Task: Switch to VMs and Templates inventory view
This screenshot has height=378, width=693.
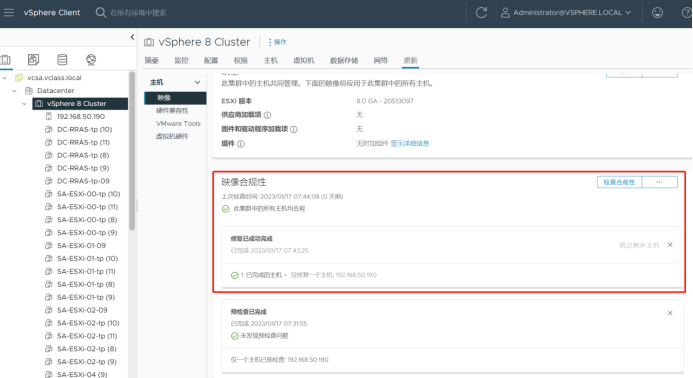Action: tap(34, 59)
